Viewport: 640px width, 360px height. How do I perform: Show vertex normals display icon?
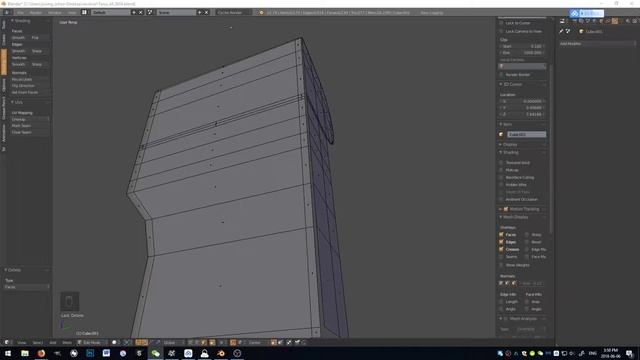[x=501, y=283]
